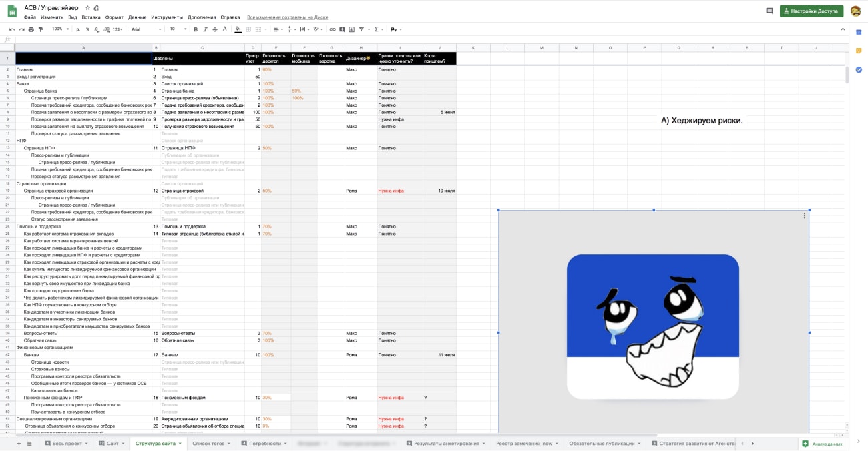868x451 pixels.
Task: Open the Arial font dropdown
Action: 146,29
